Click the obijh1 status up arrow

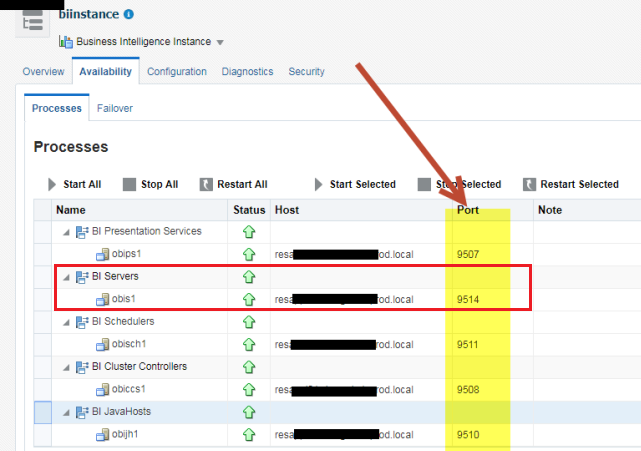point(249,434)
